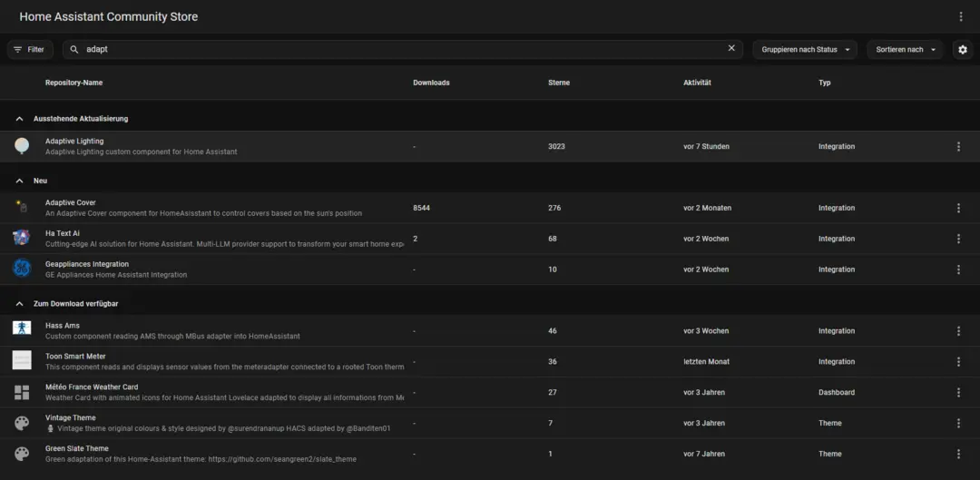Click the Green Slate Theme palette icon
The image size is (980, 480).
click(x=22, y=454)
